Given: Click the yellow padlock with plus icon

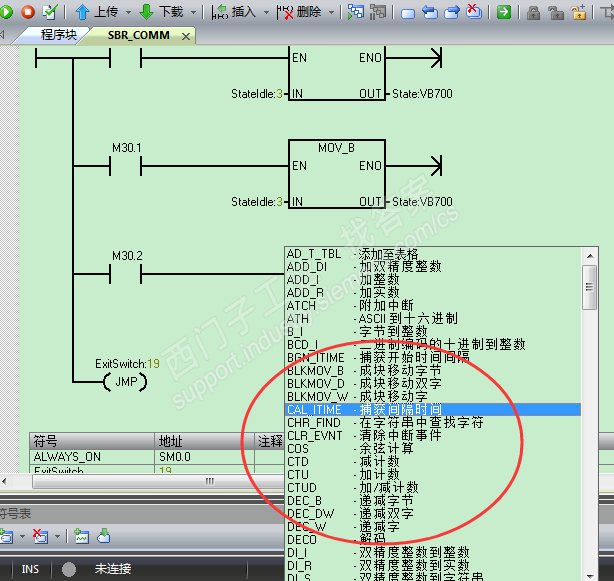Looking at the screenshot, I should pos(579,12).
